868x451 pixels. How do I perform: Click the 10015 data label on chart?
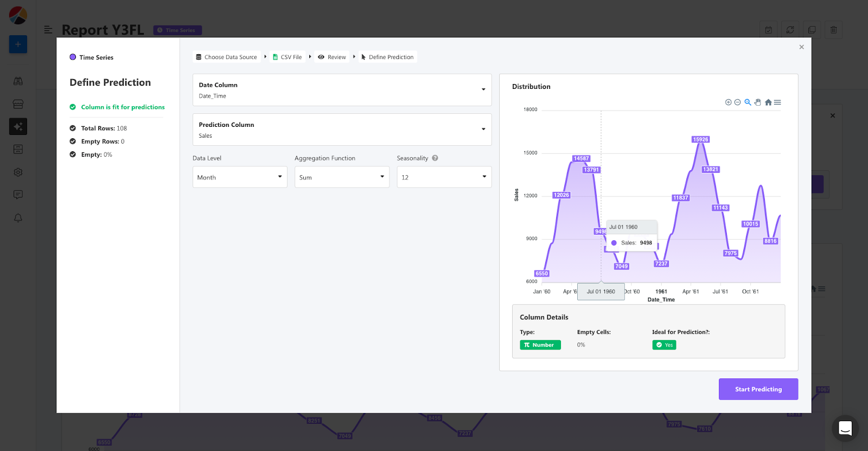(750, 224)
